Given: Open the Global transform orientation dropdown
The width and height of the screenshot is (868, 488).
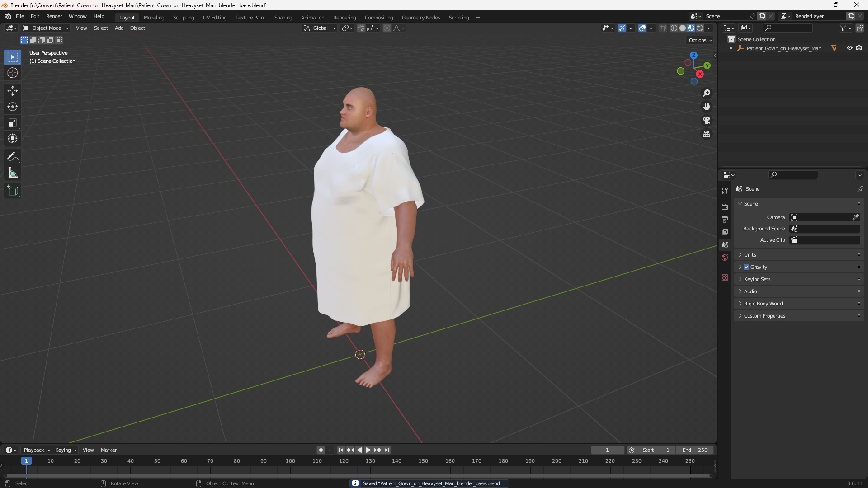Looking at the screenshot, I should pyautogui.click(x=320, y=28).
